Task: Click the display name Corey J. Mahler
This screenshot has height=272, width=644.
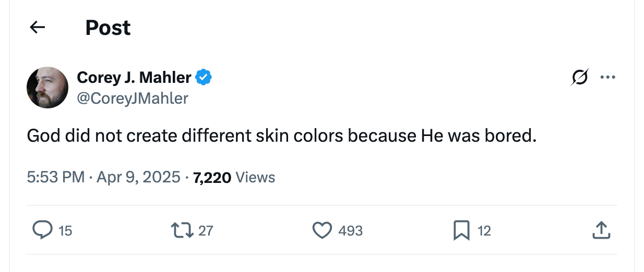Action: [x=134, y=78]
